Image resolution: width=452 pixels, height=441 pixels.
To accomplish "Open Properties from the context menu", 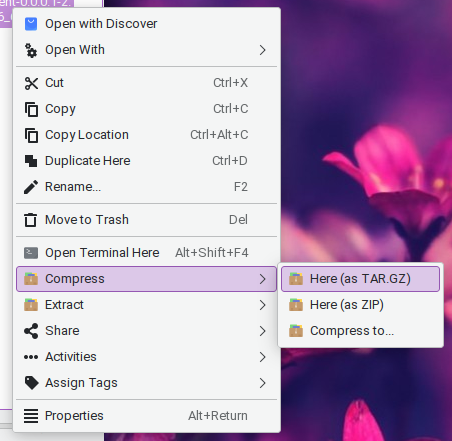I will (146, 416).
